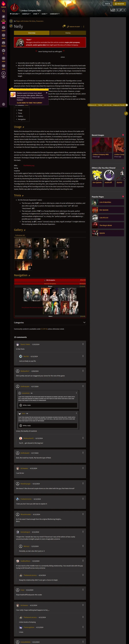This screenshot has width=129, height=644.
Task: Hide the Contents box via [hide]
Action: pyautogui.click(x=27, y=105)
